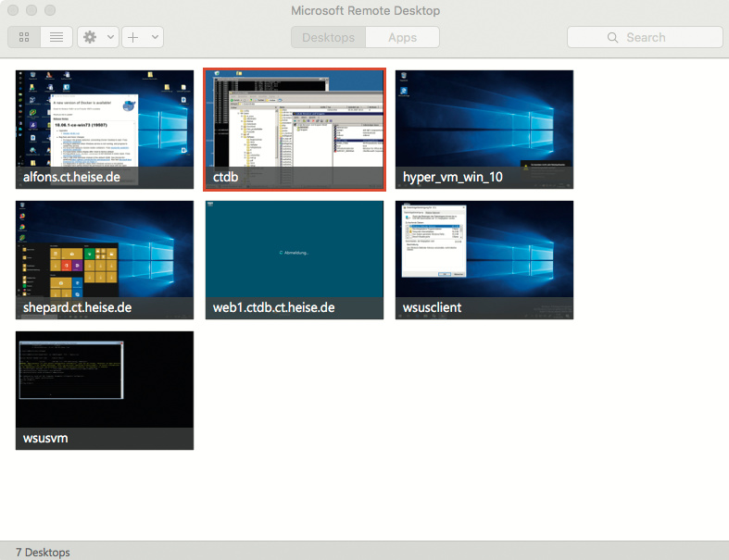Viewport: 729px width, 560px height.
Task: Select the hyper_vm_win_10 desktop thumbnail
Action: coord(484,129)
